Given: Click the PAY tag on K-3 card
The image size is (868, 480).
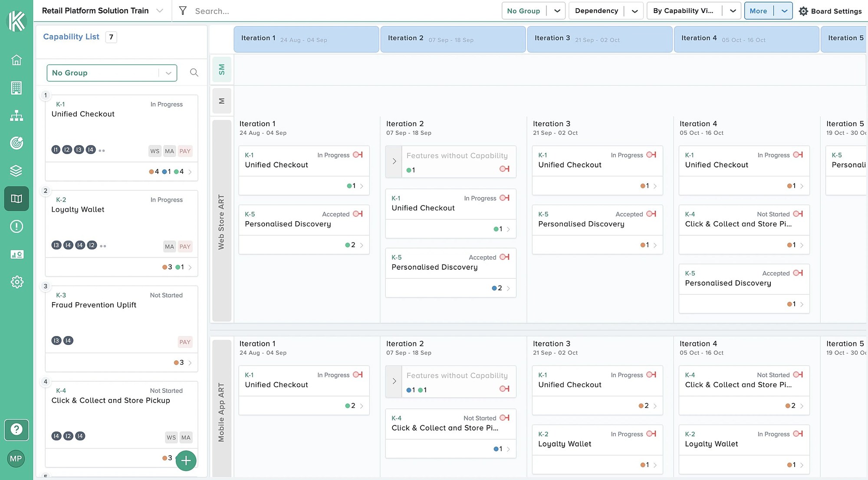Looking at the screenshot, I should [x=185, y=342].
